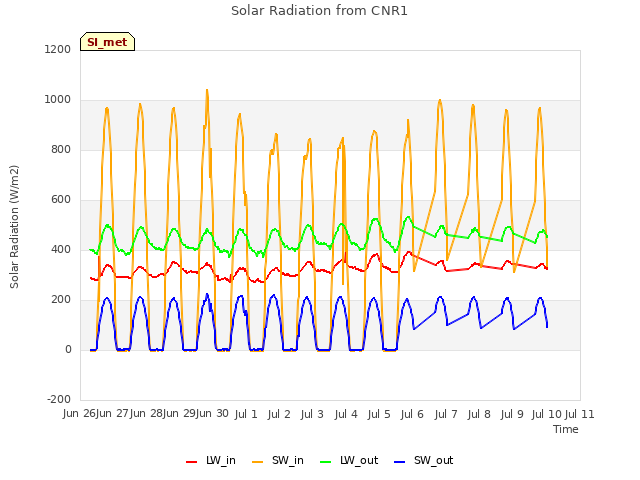Toggle the LW_in legend entry
Screen dimensions: 640x480
[211, 460]
